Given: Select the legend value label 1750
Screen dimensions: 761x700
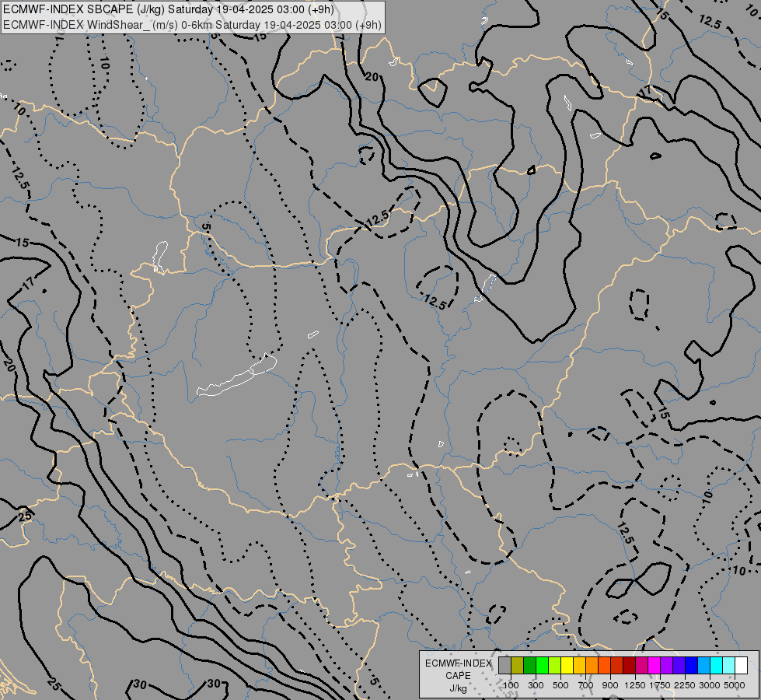Looking at the screenshot, I should point(660,685).
